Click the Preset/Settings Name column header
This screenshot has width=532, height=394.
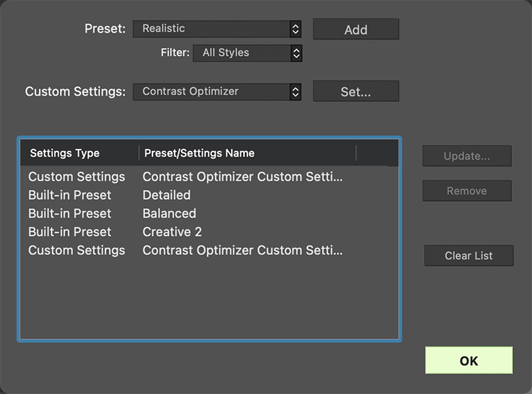[248, 153]
